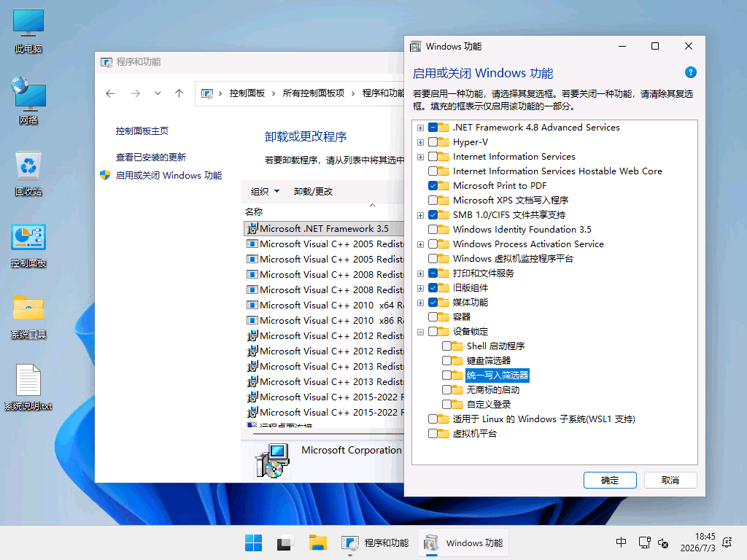Screen dimensions: 747x560
Task: Select the 控制面板 desktop icon
Action: click(28, 246)
